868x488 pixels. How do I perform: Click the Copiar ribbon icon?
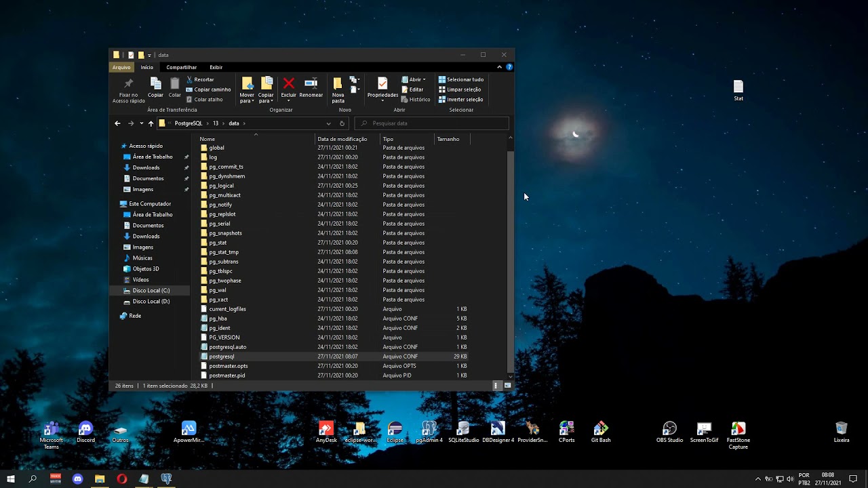(x=156, y=83)
